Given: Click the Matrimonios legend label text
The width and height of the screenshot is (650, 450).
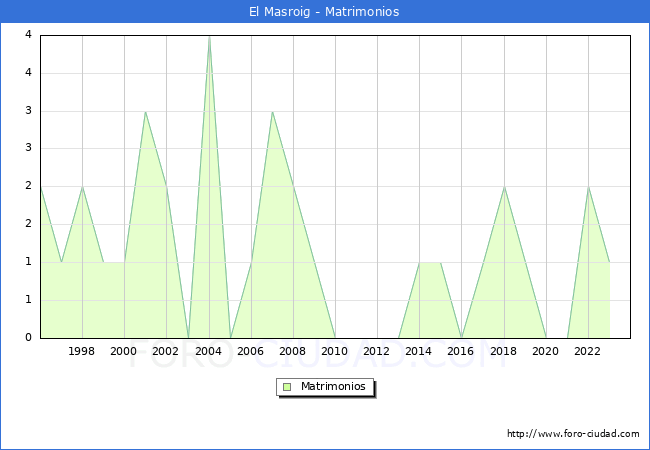Looking at the screenshot, I should tap(331, 387).
